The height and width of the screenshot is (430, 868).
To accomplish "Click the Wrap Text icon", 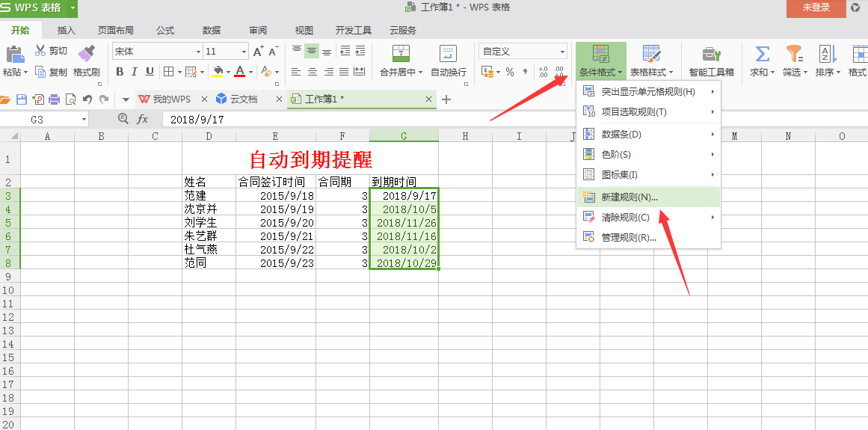I will tap(449, 54).
